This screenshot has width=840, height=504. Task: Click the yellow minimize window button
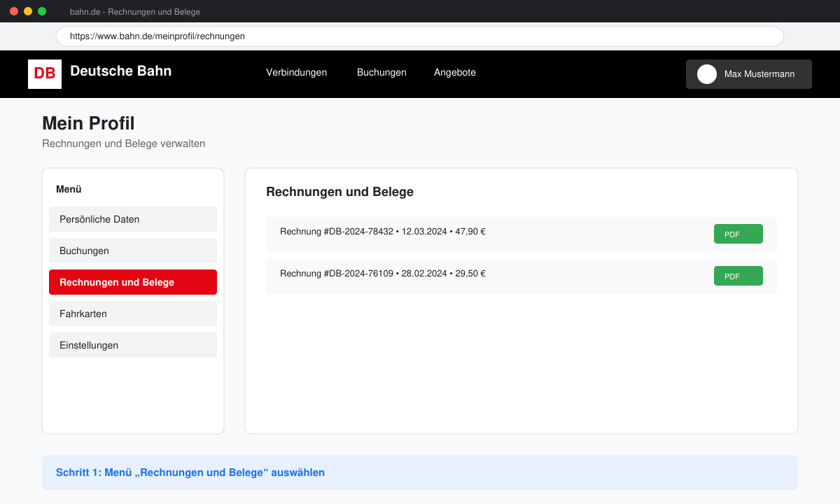[x=28, y=11]
